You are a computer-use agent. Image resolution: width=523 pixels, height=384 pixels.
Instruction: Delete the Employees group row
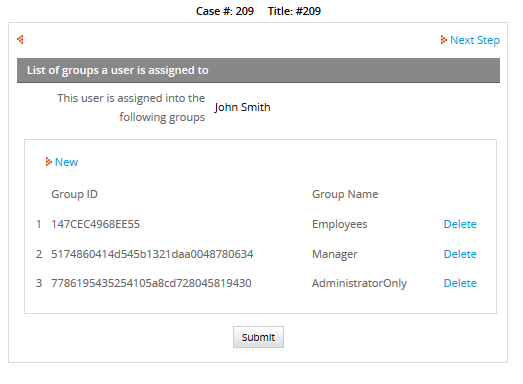pos(460,224)
